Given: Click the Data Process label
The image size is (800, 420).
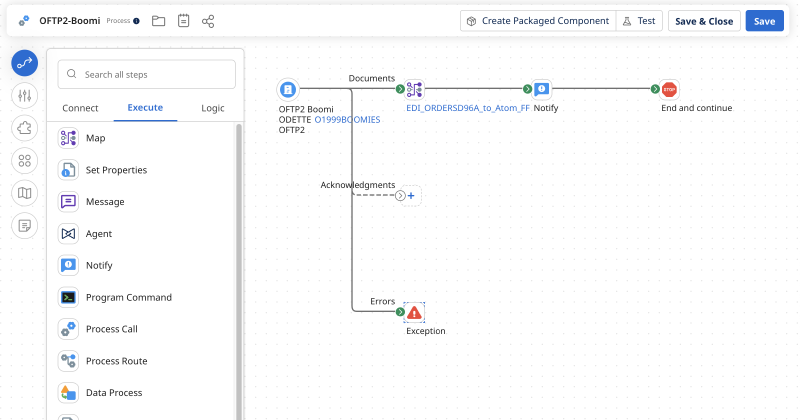Looking at the screenshot, I should tap(114, 393).
